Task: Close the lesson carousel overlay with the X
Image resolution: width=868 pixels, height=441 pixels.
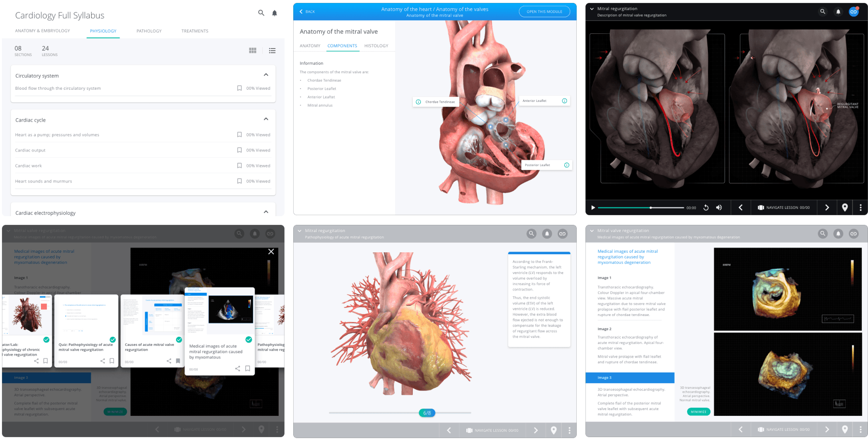Action: tap(271, 251)
